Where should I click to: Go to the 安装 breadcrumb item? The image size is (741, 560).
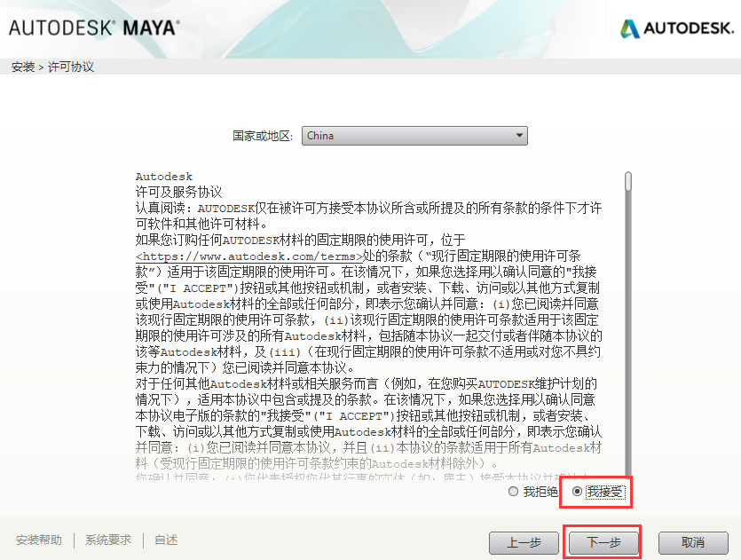(23, 67)
